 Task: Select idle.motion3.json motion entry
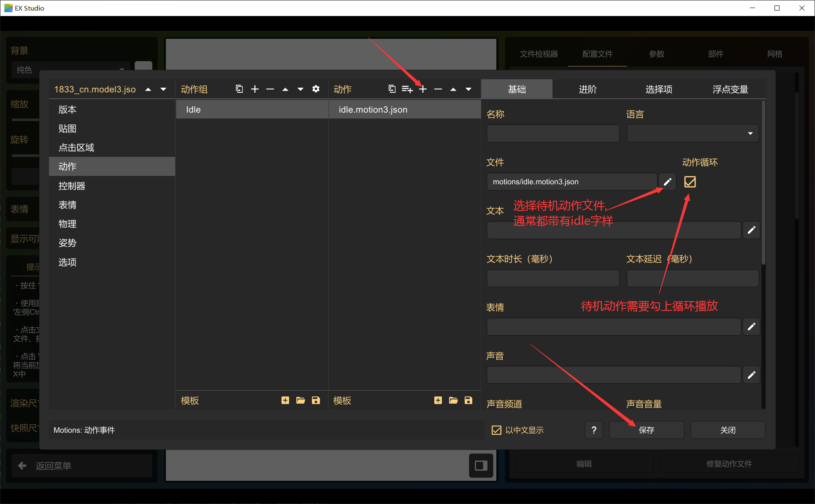point(405,110)
